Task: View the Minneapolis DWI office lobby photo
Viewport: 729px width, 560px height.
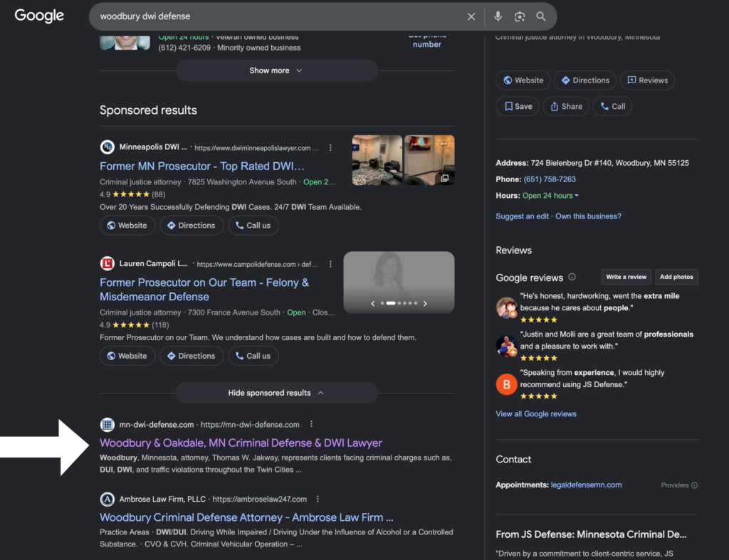Action: [377, 160]
